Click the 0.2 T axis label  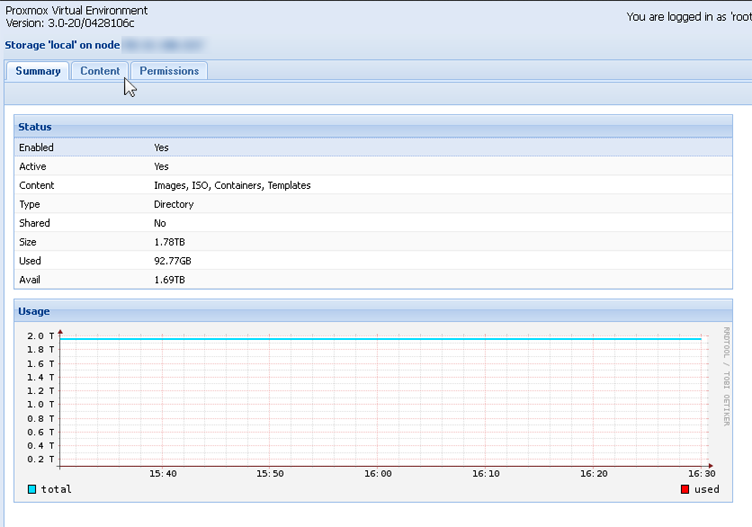click(x=41, y=459)
